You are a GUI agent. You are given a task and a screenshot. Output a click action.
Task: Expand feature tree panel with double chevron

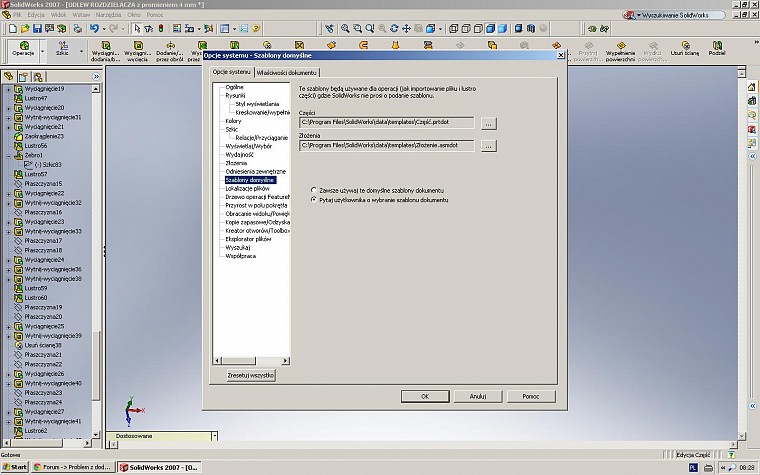tap(96, 77)
